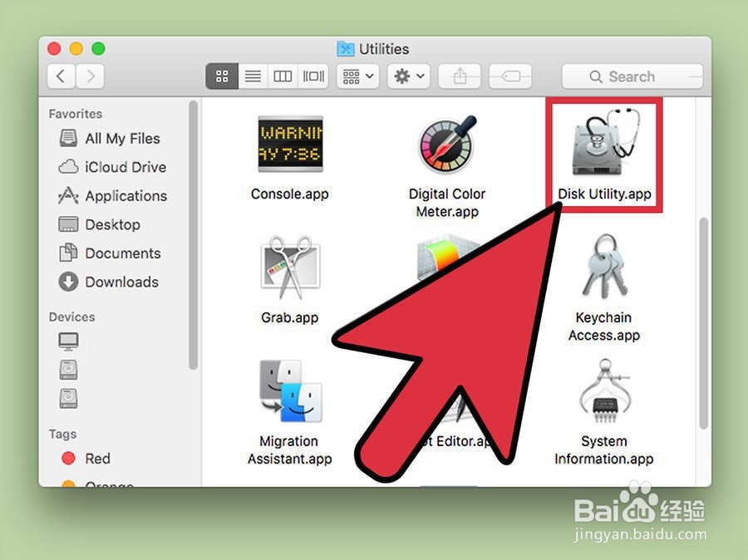Open the System Information.app icon
Screen dimensions: 748x560
tap(604, 391)
